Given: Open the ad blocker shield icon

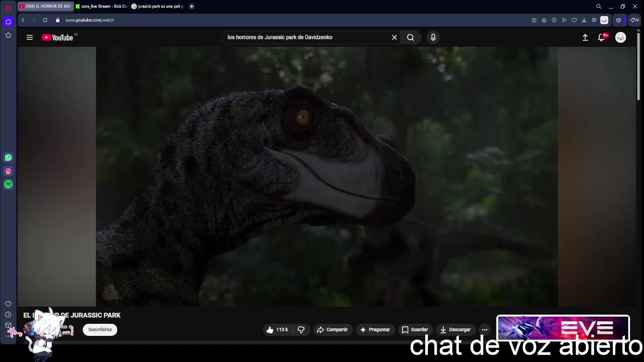Looking at the screenshot, I should [x=554, y=20].
